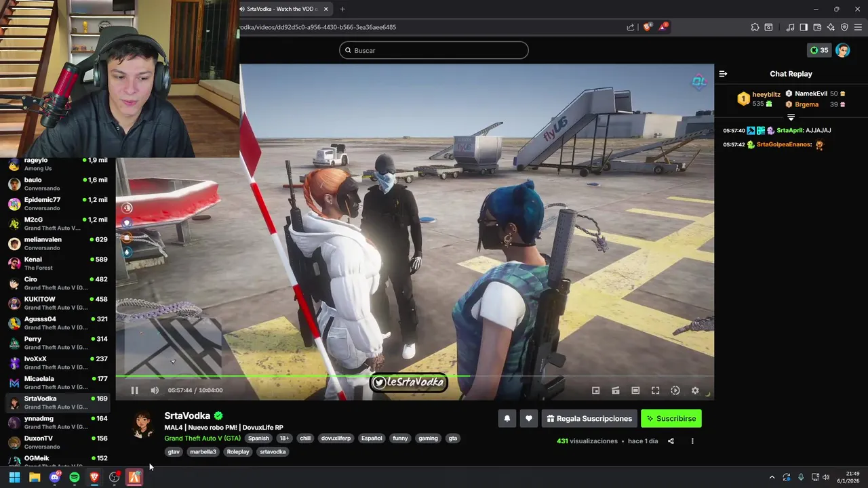
Task: Mute the video volume
Action: (155, 390)
